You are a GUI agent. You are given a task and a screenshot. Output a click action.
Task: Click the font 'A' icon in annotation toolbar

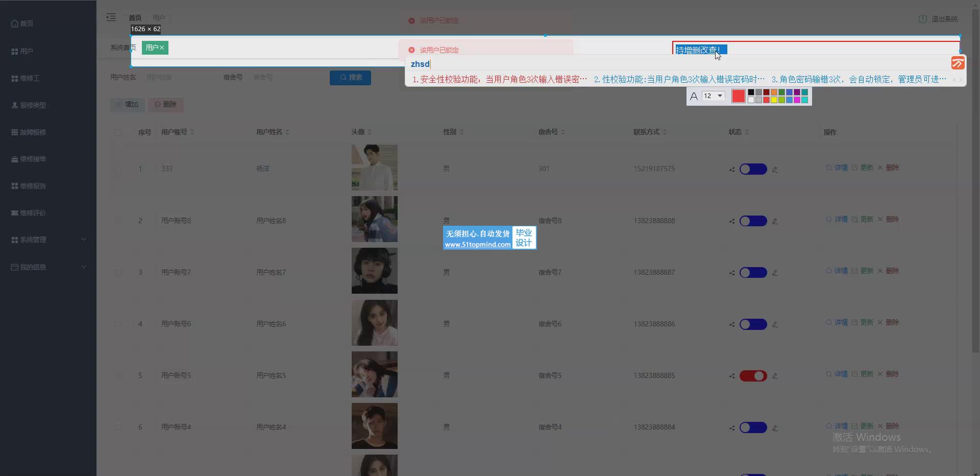click(x=694, y=96)
